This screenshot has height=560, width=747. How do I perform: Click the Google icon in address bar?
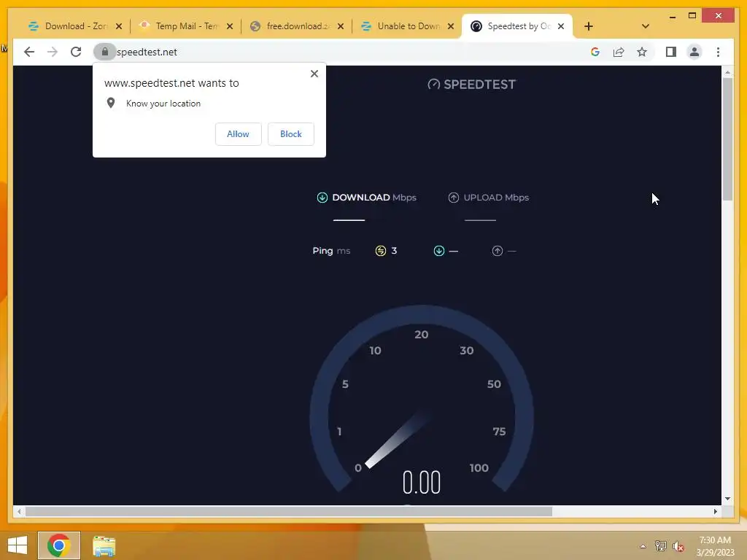[x=595, y=52]
